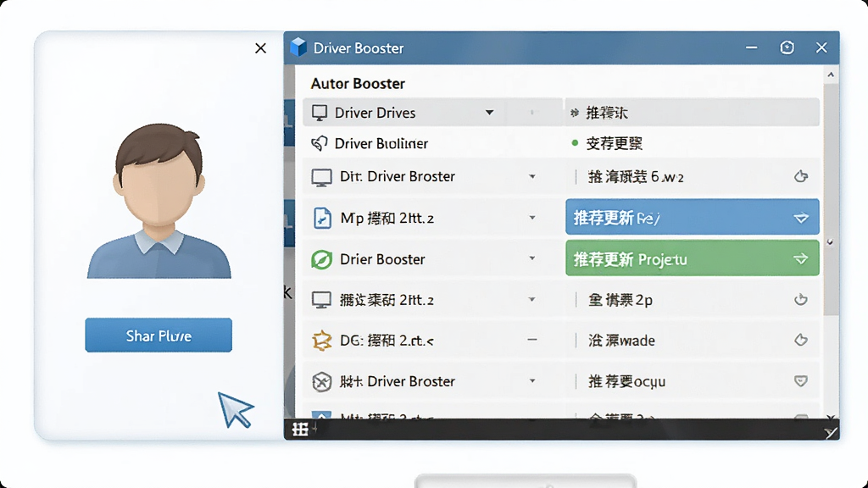Close the Driver Booster window

(x=821, y=47)
